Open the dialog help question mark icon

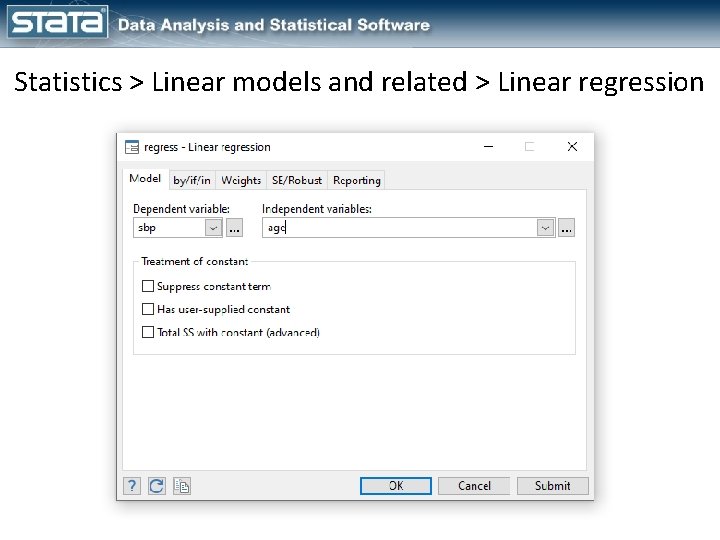(132, 486)
